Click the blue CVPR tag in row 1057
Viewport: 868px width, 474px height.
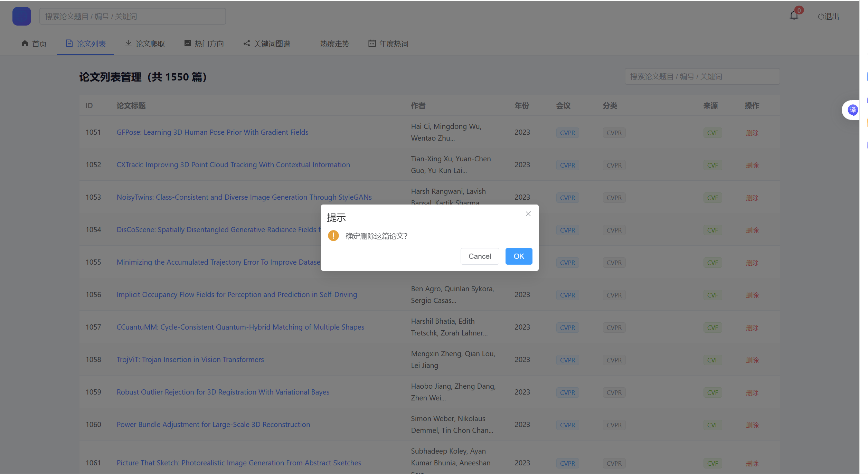[x=567, y=328]
